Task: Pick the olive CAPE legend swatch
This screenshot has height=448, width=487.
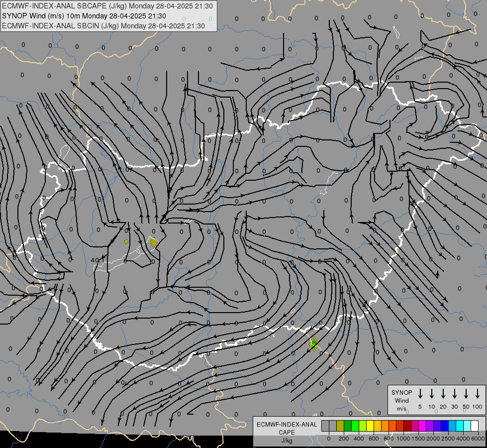Action: tap(340, 426)
